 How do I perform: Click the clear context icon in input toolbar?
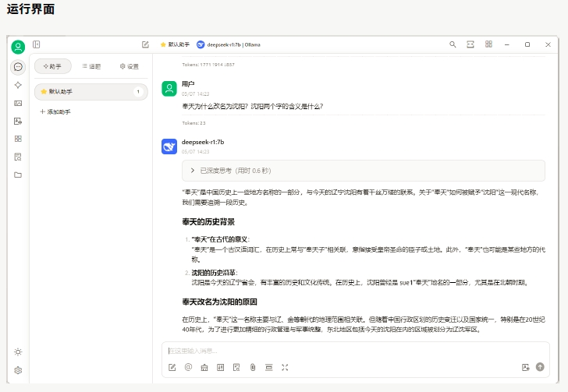point(268,367)
